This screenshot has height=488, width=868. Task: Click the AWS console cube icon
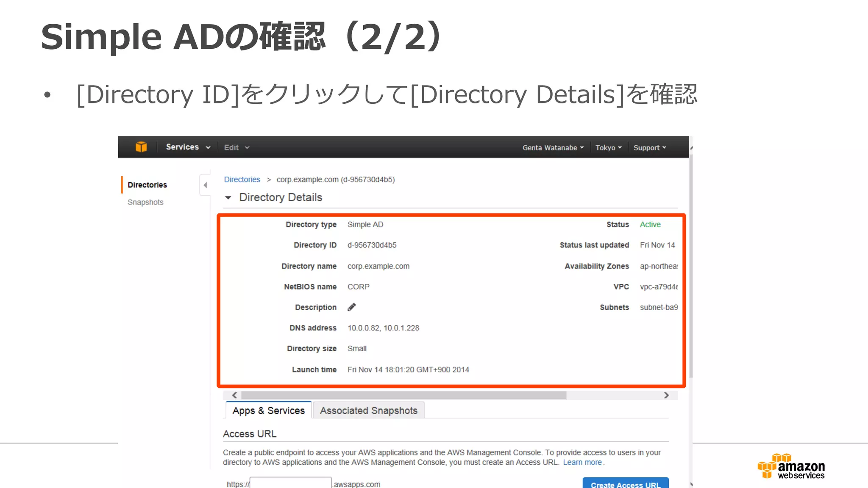coord(141,147)
